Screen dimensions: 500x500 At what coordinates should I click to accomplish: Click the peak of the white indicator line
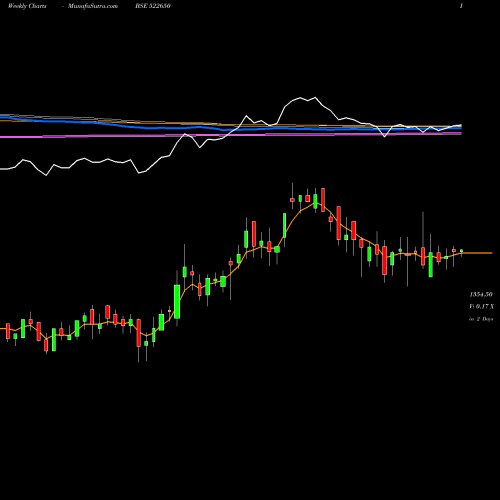point(315,97)
